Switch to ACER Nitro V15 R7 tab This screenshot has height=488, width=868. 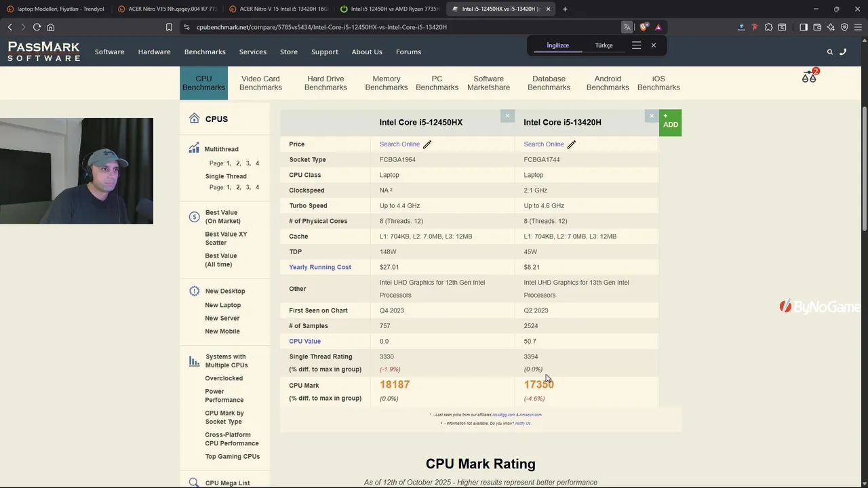point(167,9)
